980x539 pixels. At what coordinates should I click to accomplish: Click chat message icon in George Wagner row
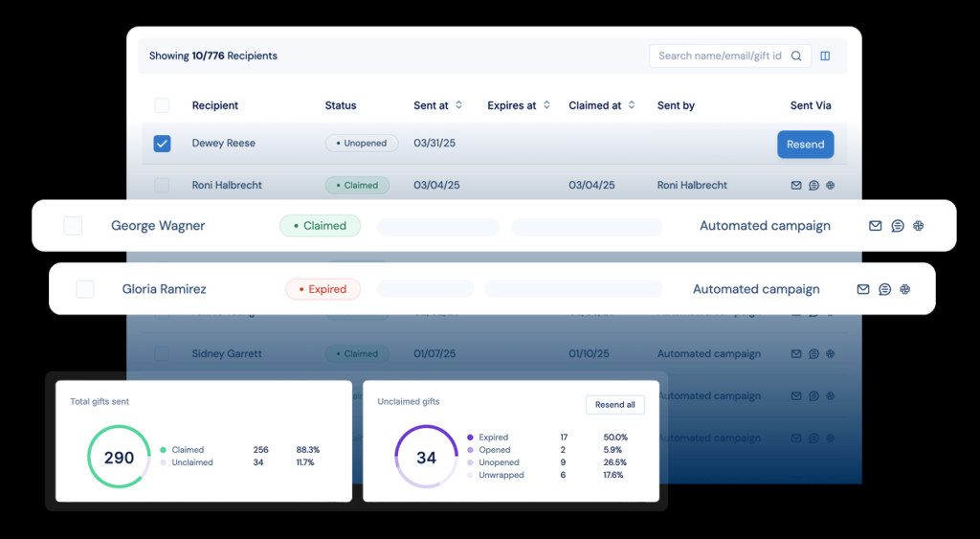click(898, 226)
